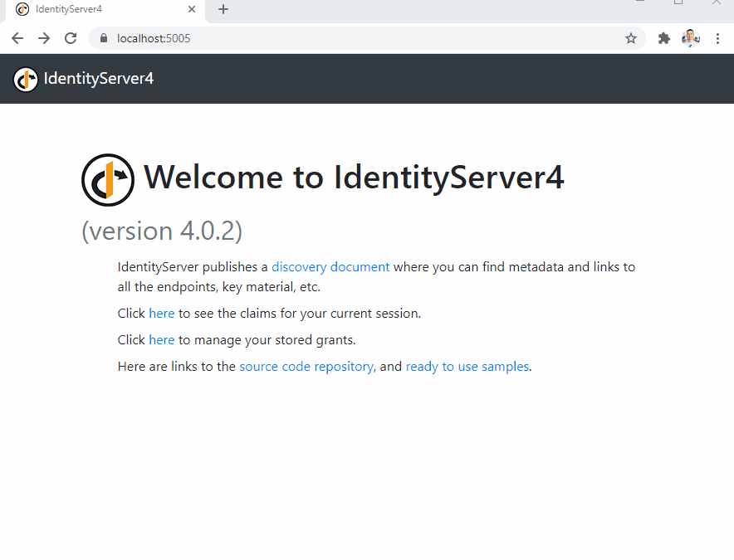Open the Extensions puzzle icon

click(663, 38)
